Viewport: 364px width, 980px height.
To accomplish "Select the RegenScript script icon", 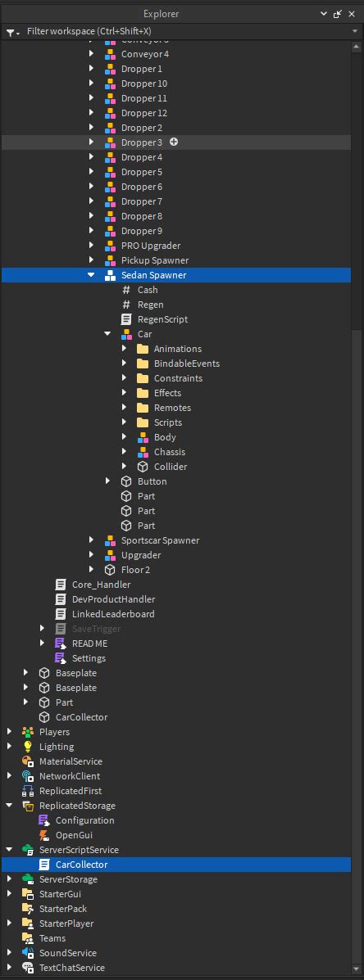I will point(126,319).
